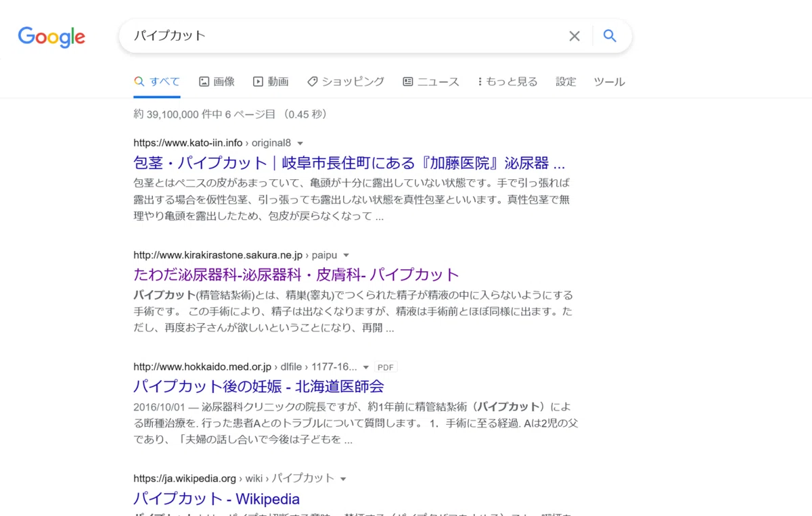
Task: Open dropdown arrow beside ja.wikipedia.org URL
Action: pyautogui.click(x=343, y=479)
